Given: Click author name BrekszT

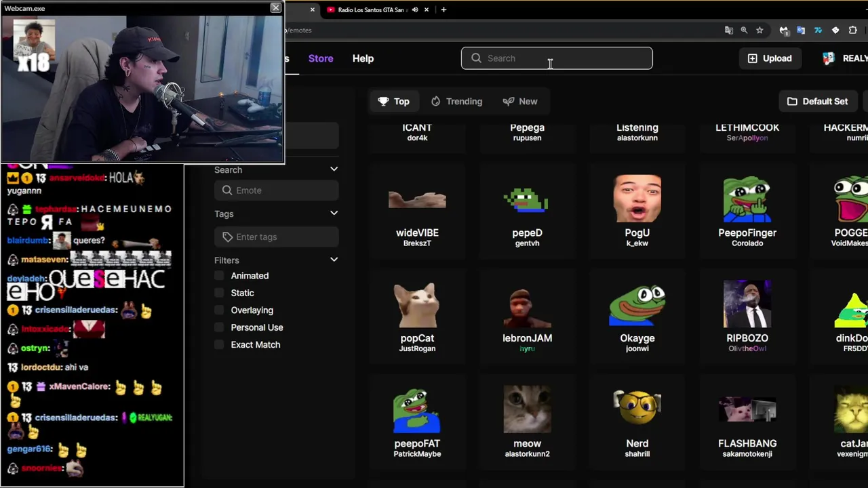Looking at the screenshot, I should click(x=417, y=243).
